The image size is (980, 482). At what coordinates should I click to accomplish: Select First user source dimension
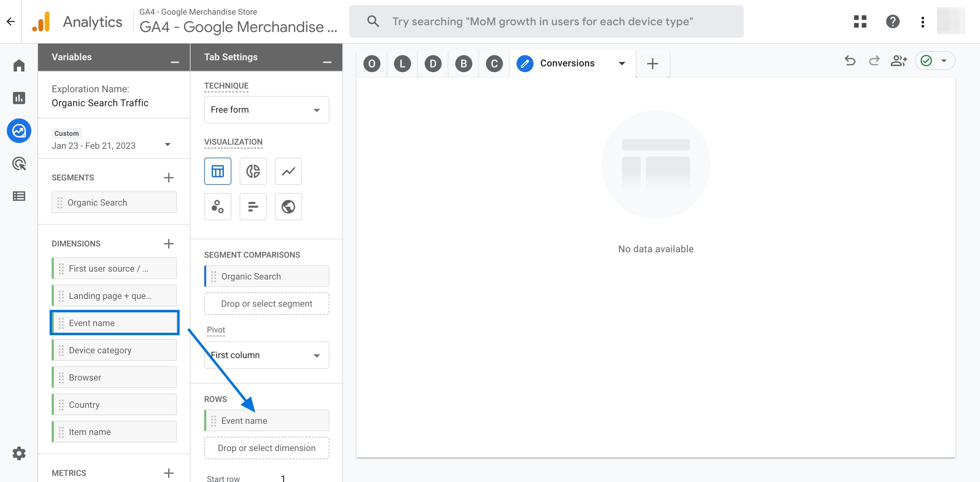pos(114,269)
